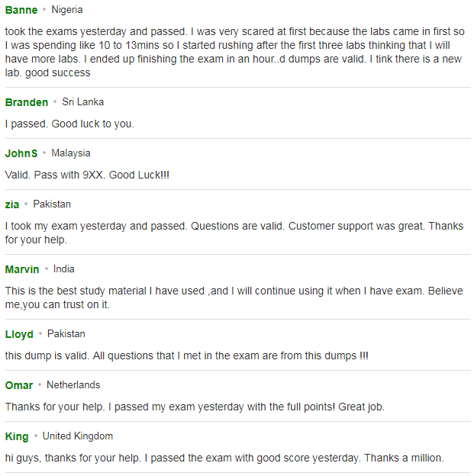The height and width of the screenshot is (476, 474).
Task: Select the Netherlands country label
Action: click(73, 385)
